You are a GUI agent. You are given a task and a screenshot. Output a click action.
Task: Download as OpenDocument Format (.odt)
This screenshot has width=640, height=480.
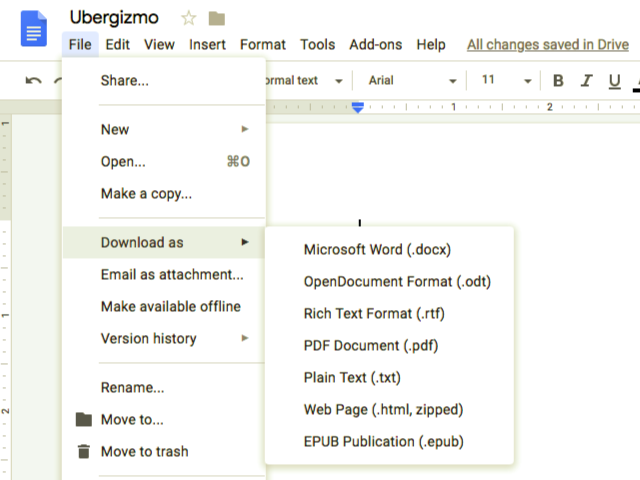389,282
